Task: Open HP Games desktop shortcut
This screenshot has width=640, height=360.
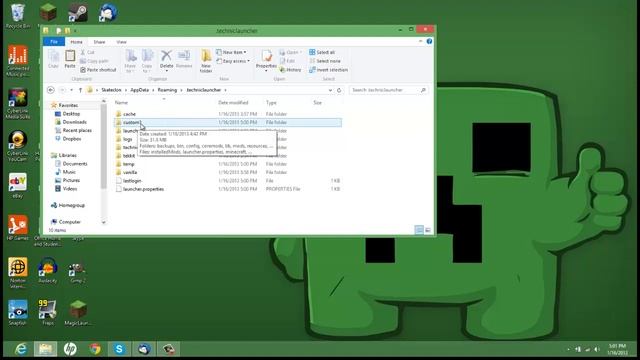Action: (x=18, y=228)
